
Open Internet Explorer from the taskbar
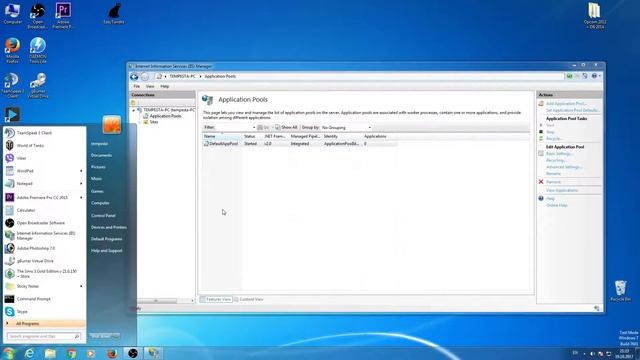(29, 353)
